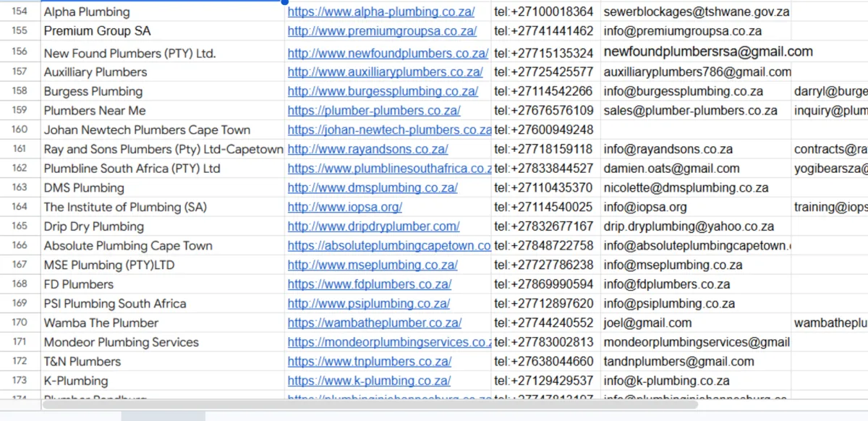Select email damien.oats@gmail.com

coord(696,169)
